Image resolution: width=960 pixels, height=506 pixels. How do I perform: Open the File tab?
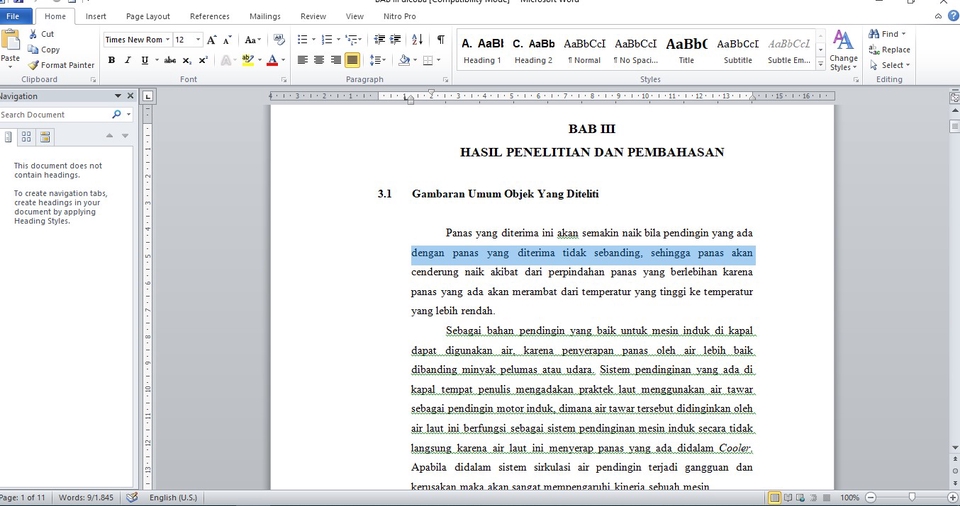(x=13, y=17)
